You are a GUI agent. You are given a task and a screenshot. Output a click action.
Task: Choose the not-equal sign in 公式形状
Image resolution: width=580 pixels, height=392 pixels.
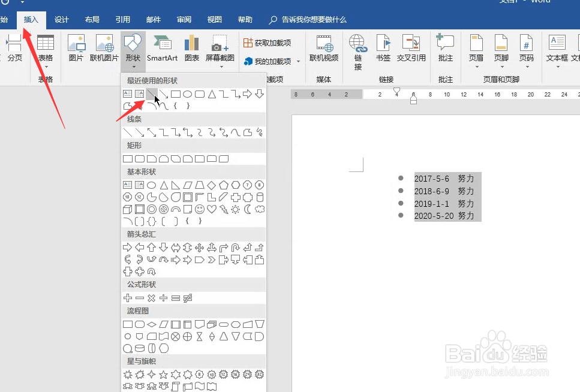click(188, 298)
